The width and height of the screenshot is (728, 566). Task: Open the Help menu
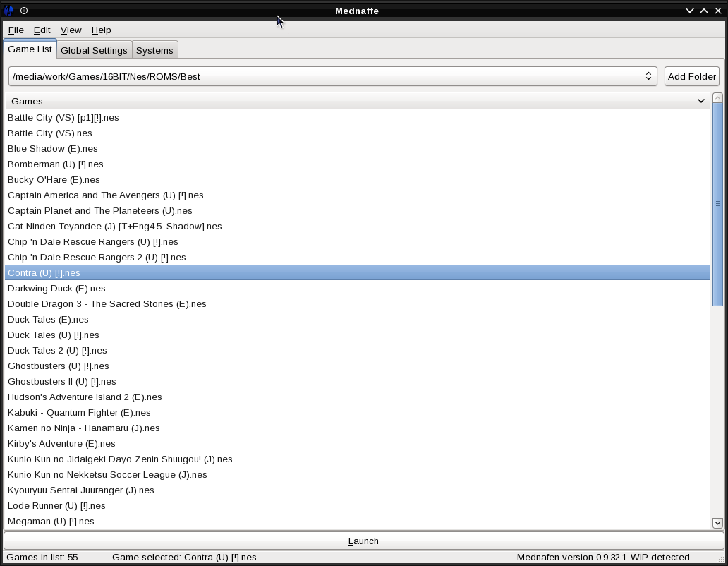point(101,30)
